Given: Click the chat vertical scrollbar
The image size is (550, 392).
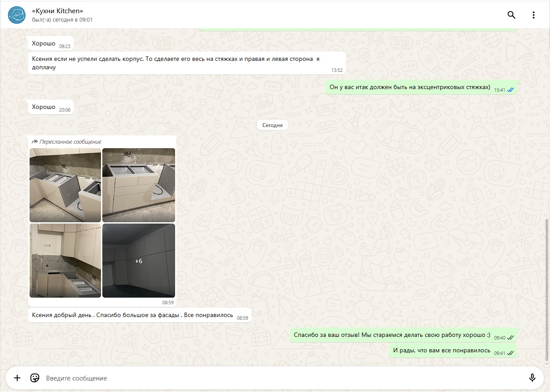Looking at the screenshot, I should pyautogui.click(x=547, y=291).
